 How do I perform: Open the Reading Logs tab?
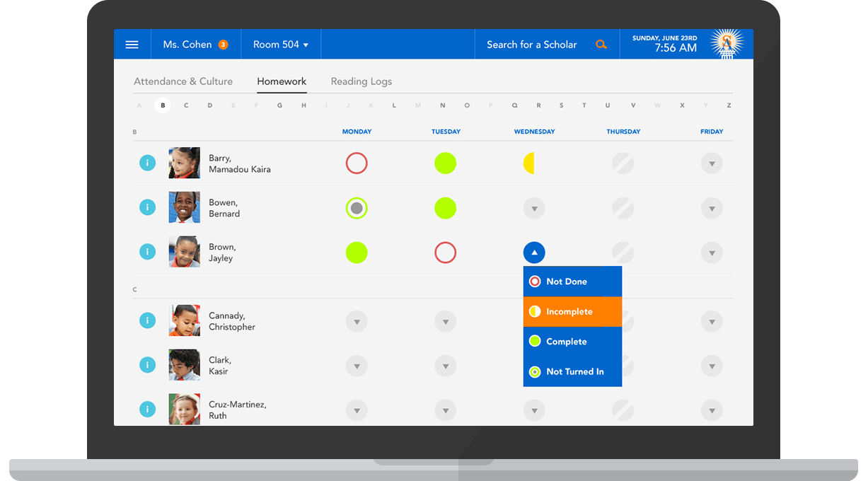tap(361, 81)
